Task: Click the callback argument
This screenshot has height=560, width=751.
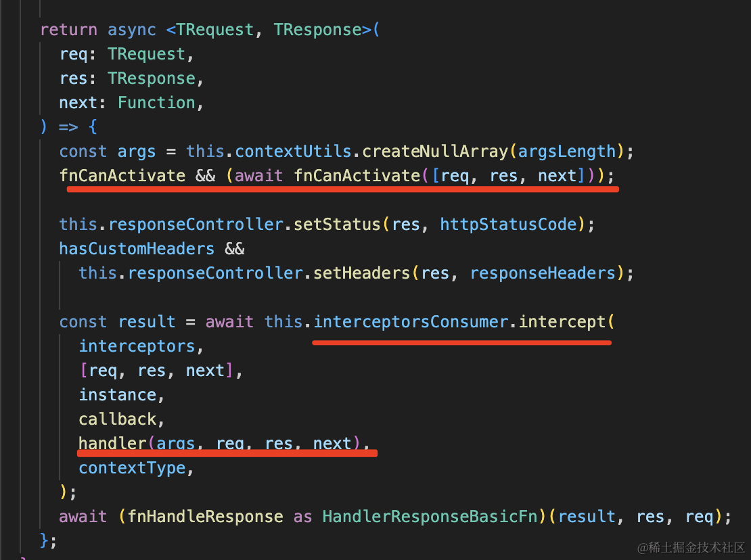Action: [118, 419]
